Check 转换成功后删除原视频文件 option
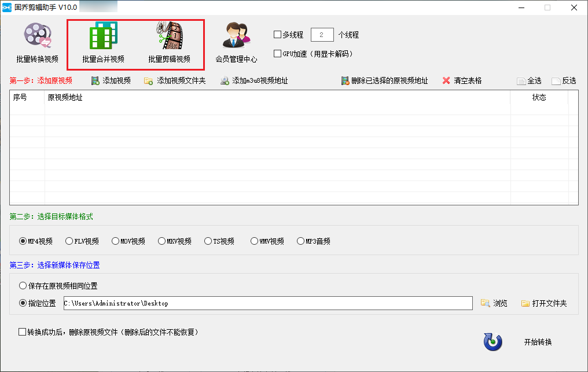The width and height of the screenshot is (588, 372). (x=22, y=332)
